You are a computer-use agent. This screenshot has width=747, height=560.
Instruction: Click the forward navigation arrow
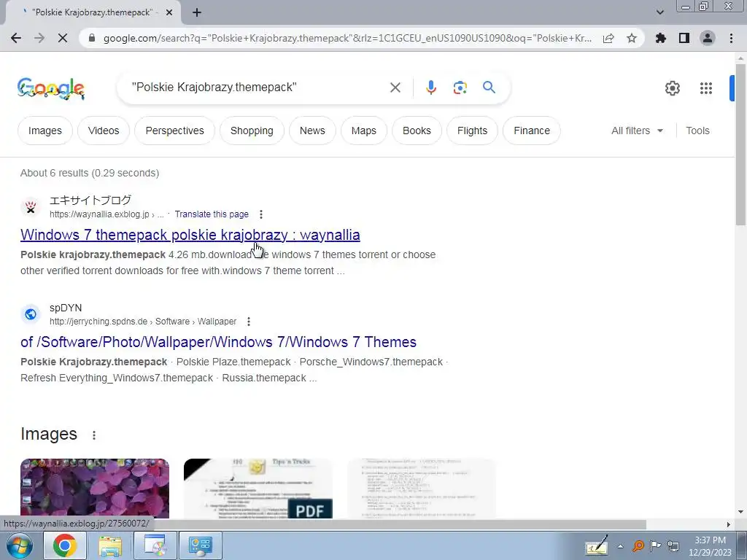pyautogui.click(x=39, y=38)
